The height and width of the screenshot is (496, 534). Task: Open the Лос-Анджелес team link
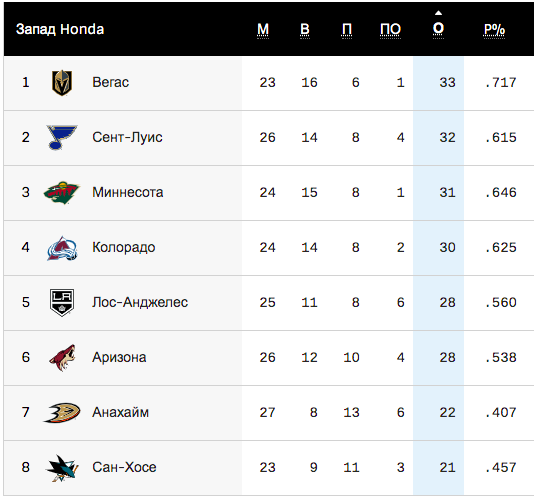(x=140, y=303)
